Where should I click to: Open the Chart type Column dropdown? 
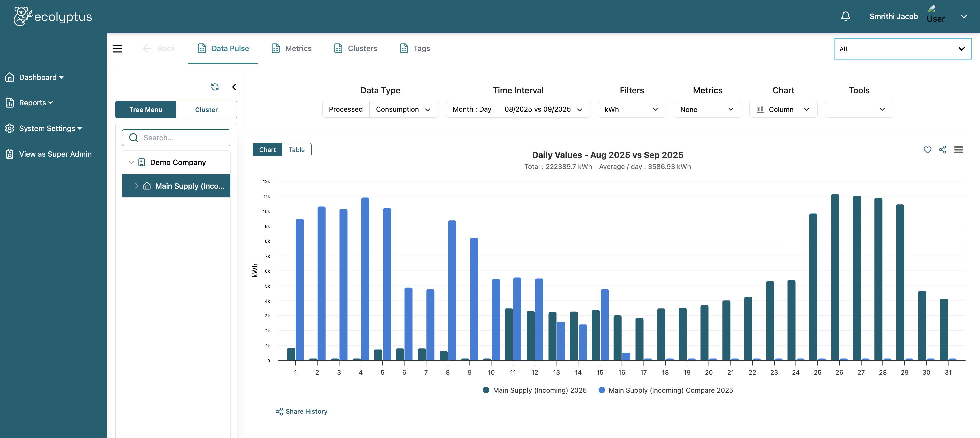tap(783, 109)
